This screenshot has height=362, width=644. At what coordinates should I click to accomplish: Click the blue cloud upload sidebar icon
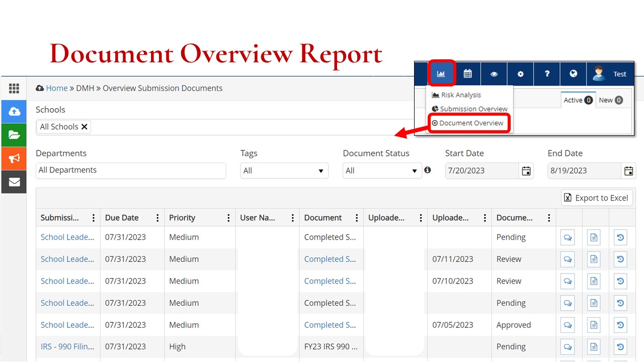[14, 112]
